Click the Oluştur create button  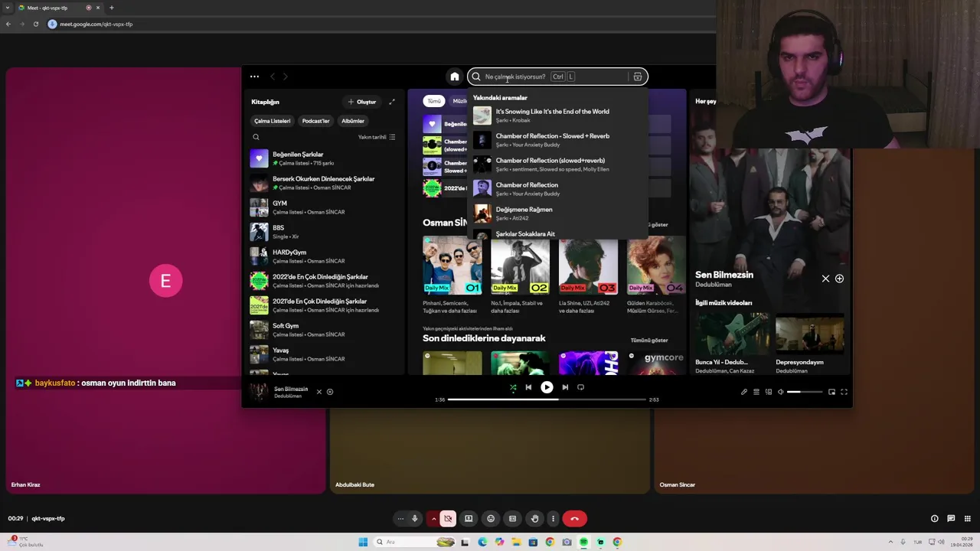click(x=362, y=102)
